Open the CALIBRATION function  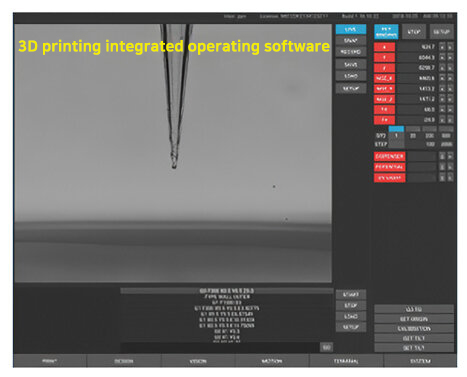(414, 329)
